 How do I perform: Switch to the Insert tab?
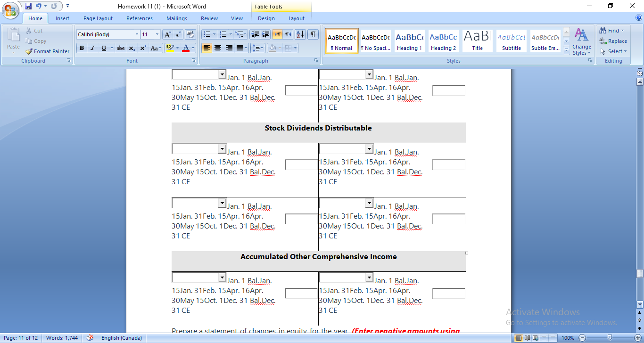(x=62, y=18)
